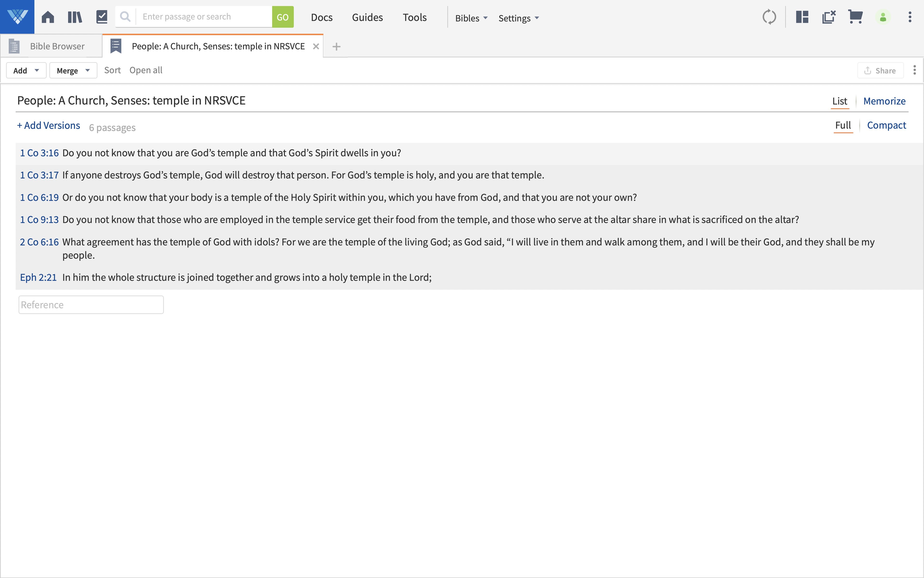Click the sync refresh icon
Image resolution: width=924 pixels, height=578 pixels.
click(x=769, y=17)
